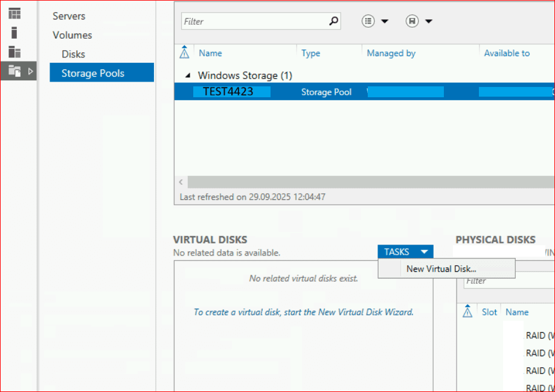Select the All Servers sidebar icon

click(x=14, y=52)
